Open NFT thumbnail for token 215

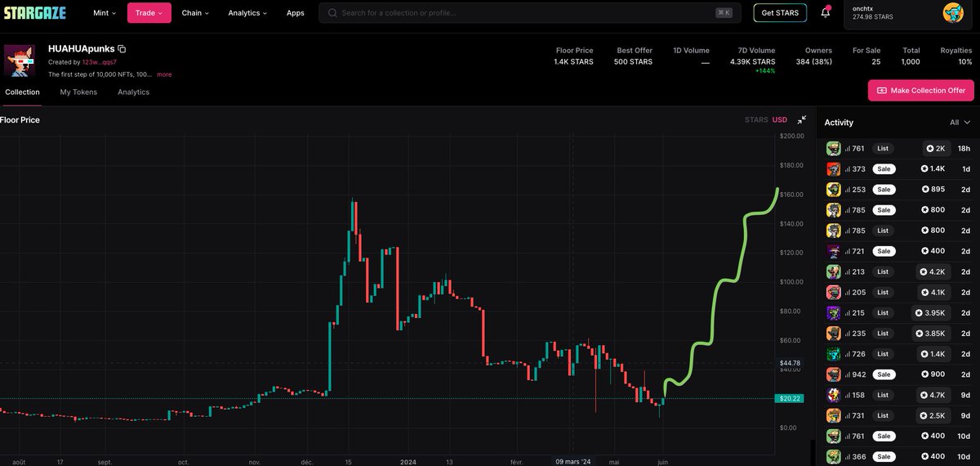pos(834,312)
